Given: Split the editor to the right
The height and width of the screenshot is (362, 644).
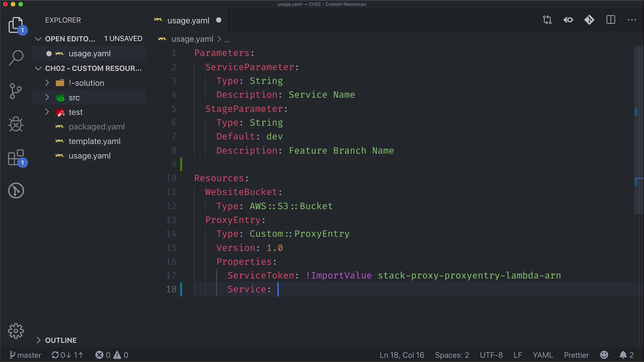Looking at the screenshot, I should point(611,20).
